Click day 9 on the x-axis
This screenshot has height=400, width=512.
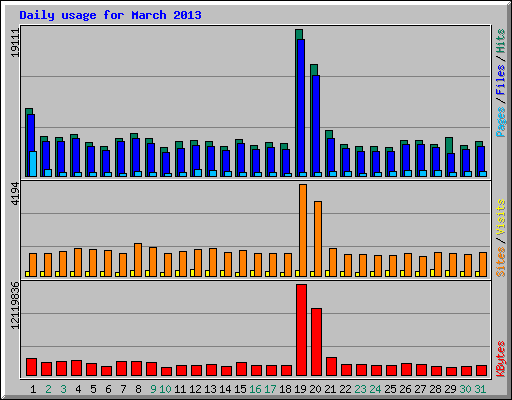[153, 389]
